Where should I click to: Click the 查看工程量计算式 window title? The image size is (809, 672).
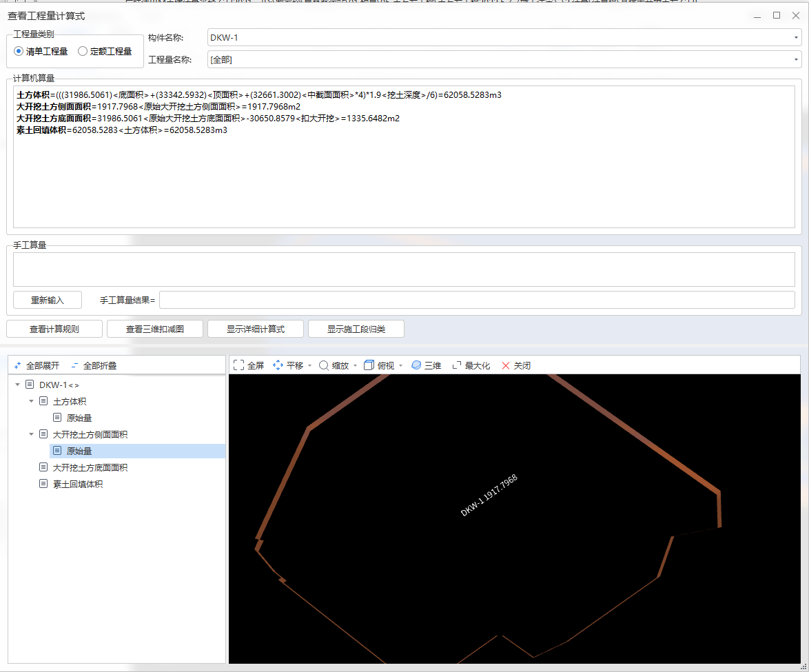[46, 16]
